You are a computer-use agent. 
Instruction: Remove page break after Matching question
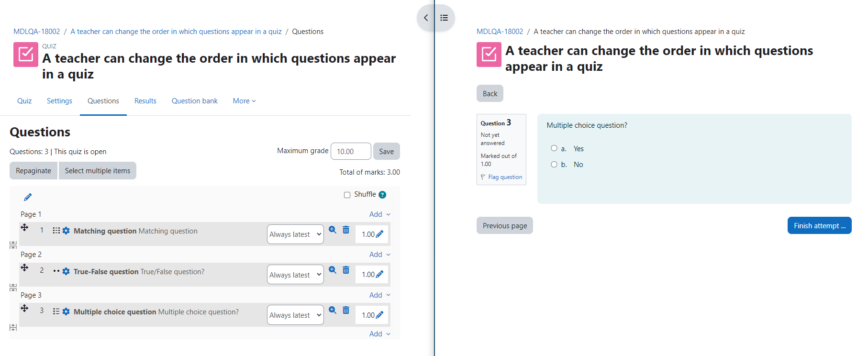(x=13, y=245)
